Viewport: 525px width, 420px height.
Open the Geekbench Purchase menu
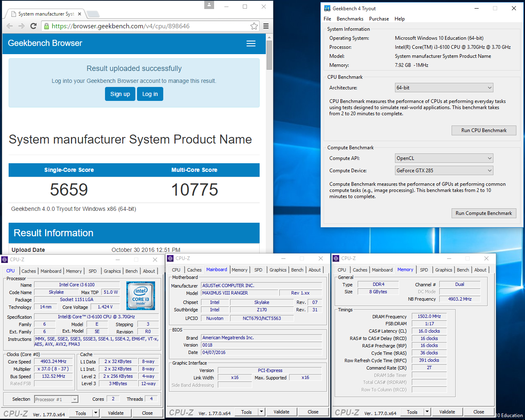tap(379, 19)
